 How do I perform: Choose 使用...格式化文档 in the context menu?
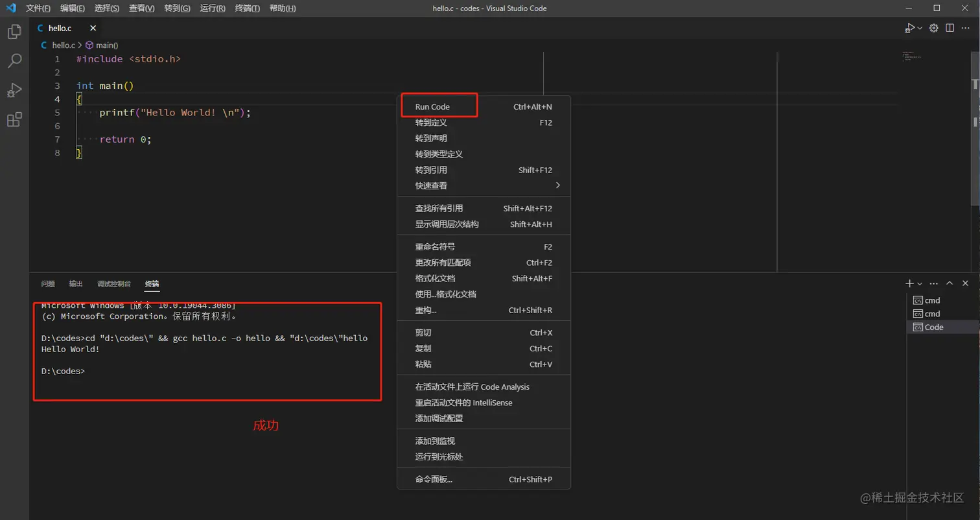[x=484, y=294]
